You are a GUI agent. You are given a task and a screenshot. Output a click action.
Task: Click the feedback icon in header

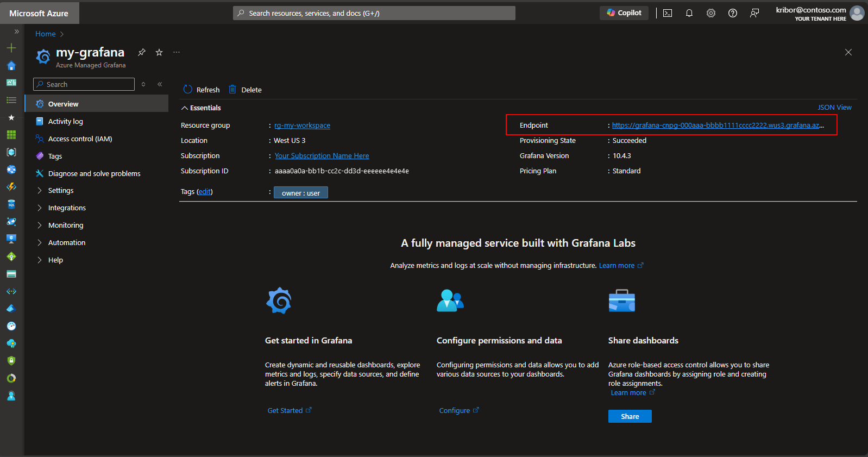[754, 13]
